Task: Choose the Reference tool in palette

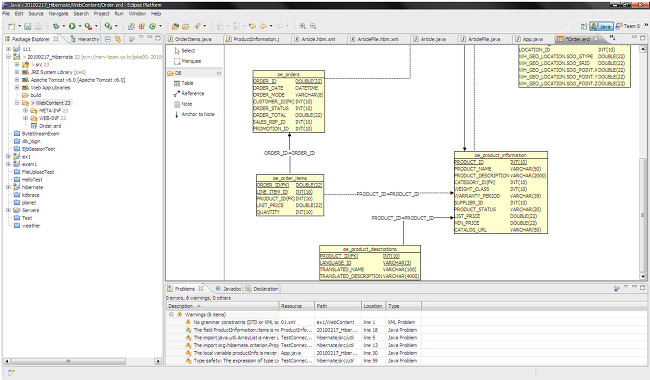Action: click(189, 93)
